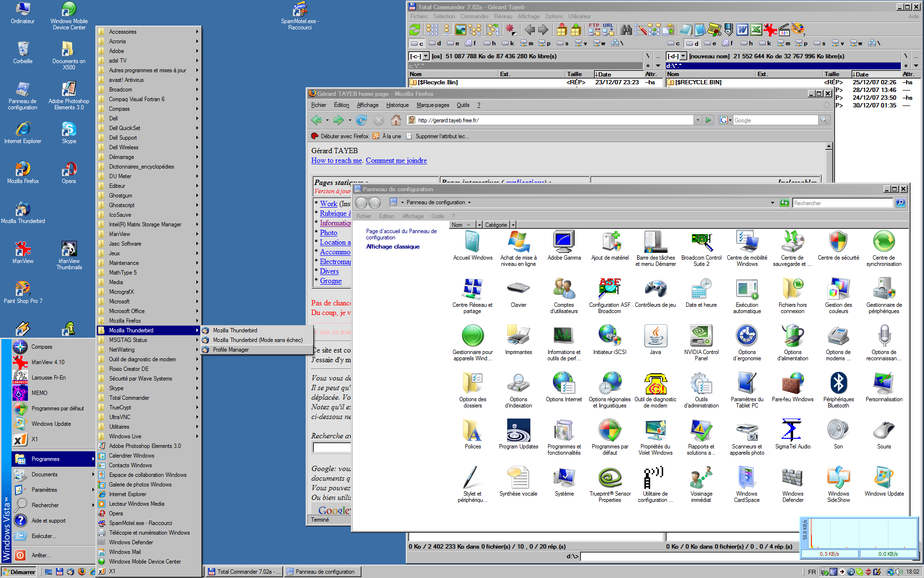The width and height of the screenshot is (924, 578).
Task: Open Total Commander Commandes menu
Action: 474,16
